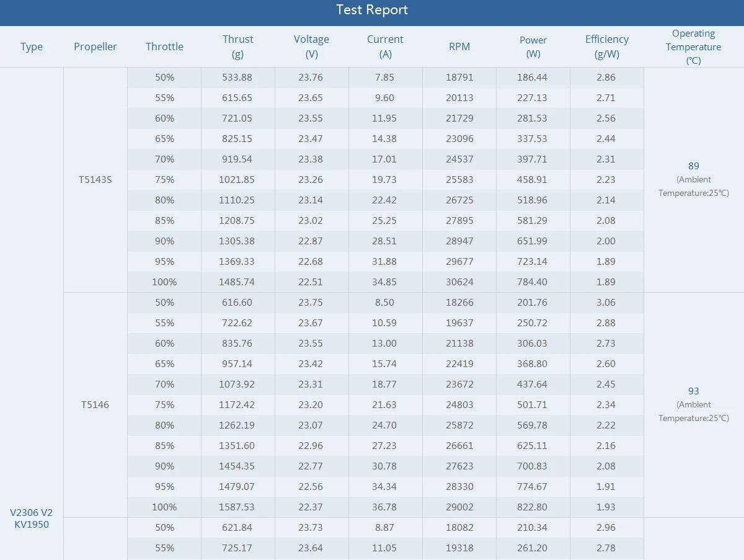The width and height of the screenshot is (744, 560).
Task: Click the 93 operating temperature value
Action: click(x=693, y=391)
